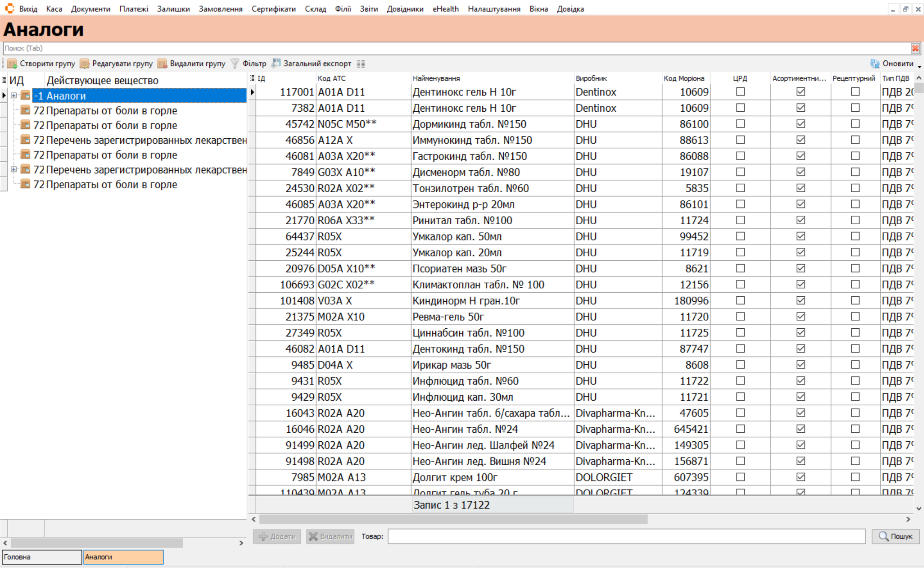Click the Найменування column header

(436, 78)
